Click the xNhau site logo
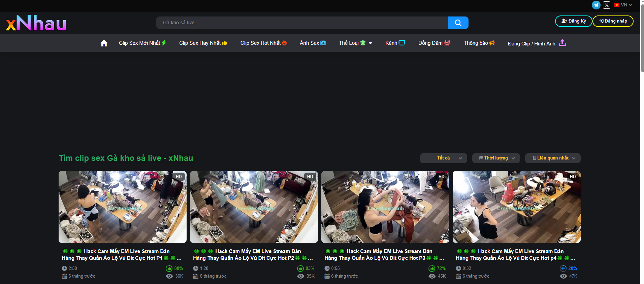The width and height of the screenshot is (644, 284). click(x=36, y=23)
